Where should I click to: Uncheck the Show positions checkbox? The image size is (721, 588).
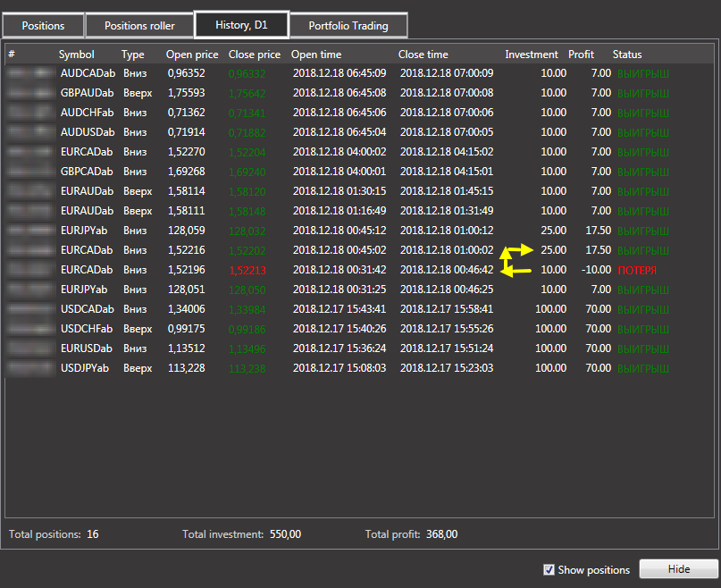pyautogui.click(x=549, y=569)
